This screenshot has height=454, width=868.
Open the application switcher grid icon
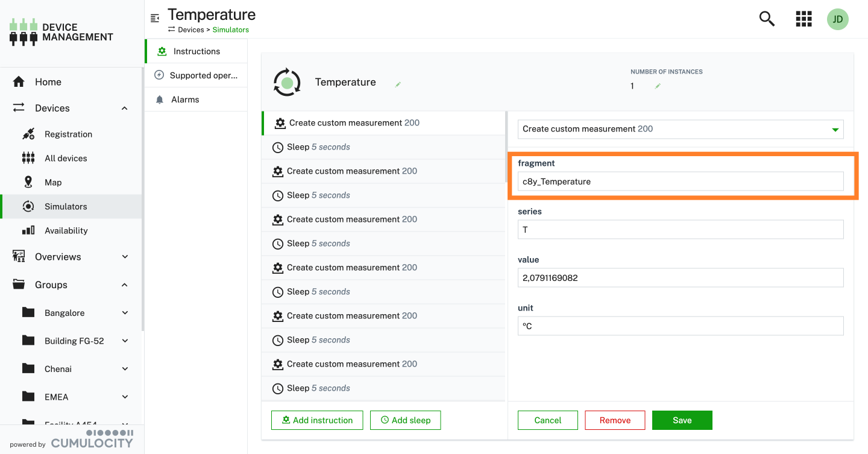[804, 19]
